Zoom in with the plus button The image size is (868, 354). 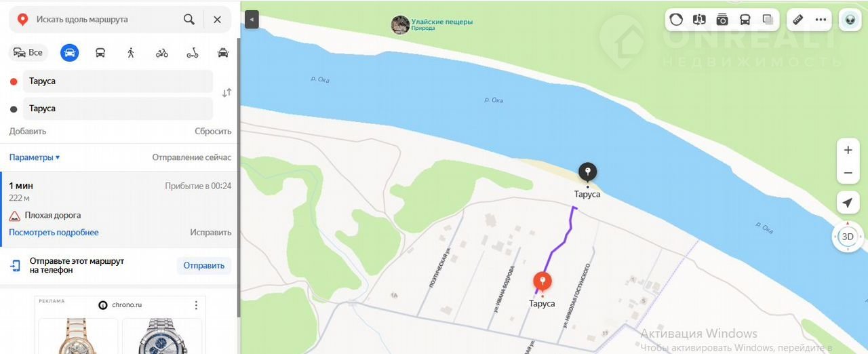[848, 150]
